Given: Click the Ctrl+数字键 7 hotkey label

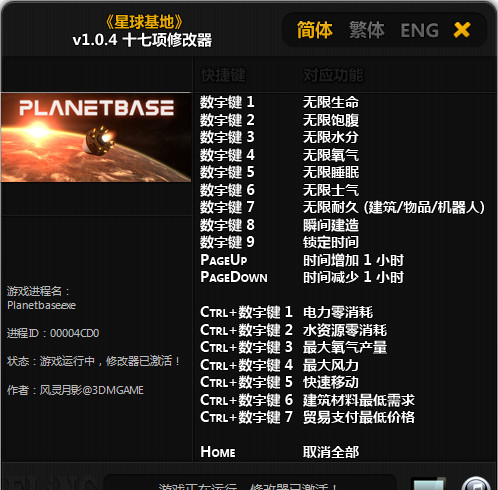Looking at the screenshot, I should 246,417.
